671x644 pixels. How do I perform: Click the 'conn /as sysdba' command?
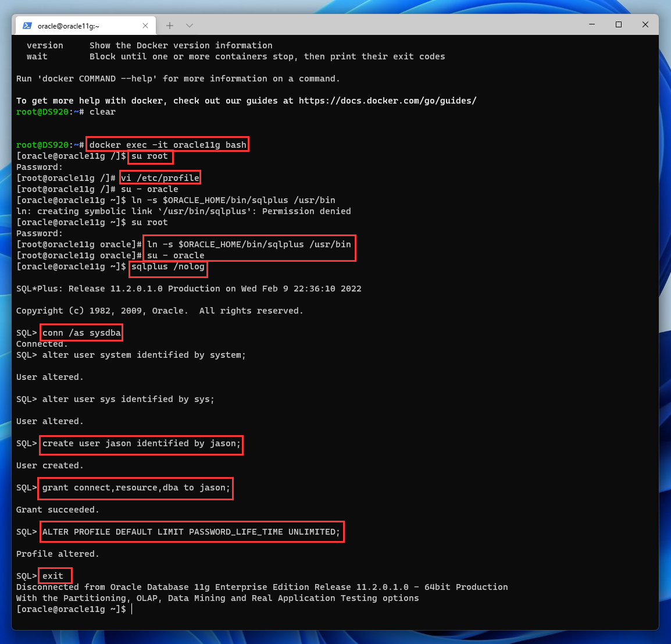click(x=82, y=333)
